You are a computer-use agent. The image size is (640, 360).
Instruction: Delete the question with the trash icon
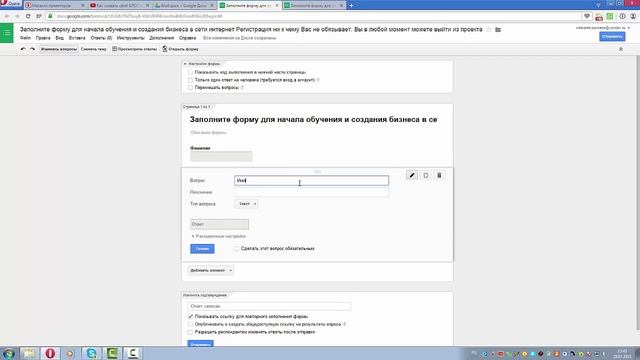coord(439,175)
